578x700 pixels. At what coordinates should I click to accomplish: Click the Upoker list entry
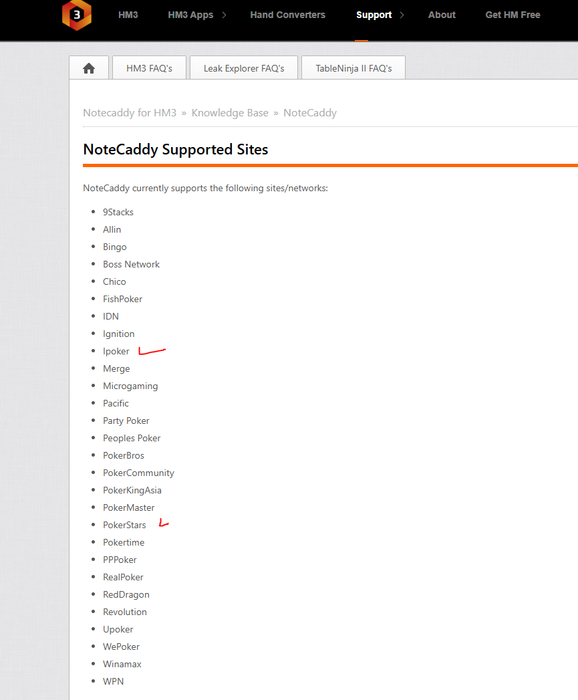click(118, 629)
